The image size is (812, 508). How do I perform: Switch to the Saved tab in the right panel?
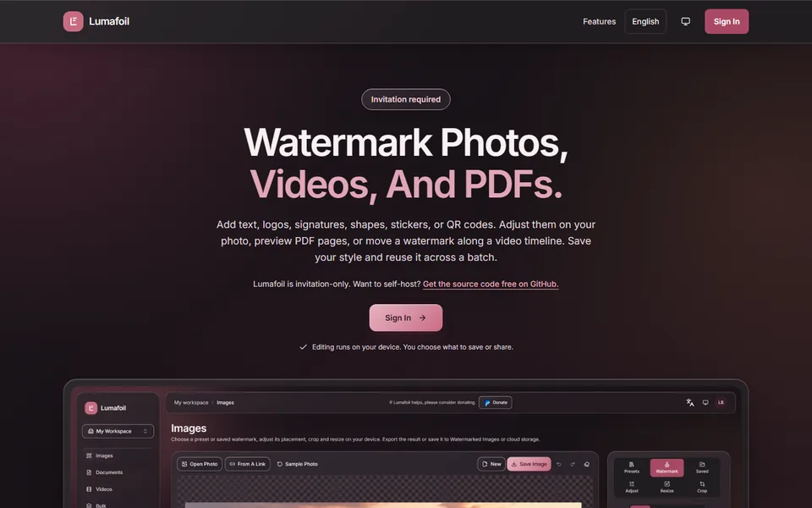[x=702, y=467]
